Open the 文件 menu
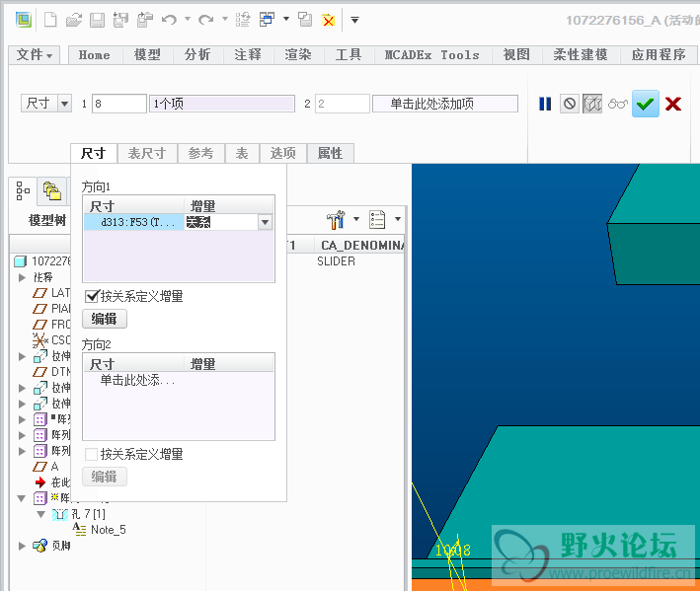Image resolution: width=700 pixels, height=591 pixels. (x=35, y=55)
